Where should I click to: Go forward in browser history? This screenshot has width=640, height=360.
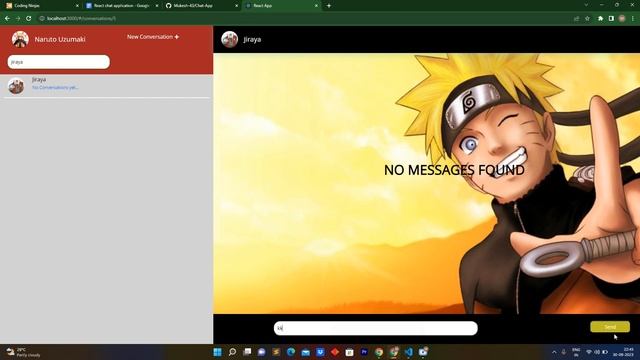coord(18,18)
